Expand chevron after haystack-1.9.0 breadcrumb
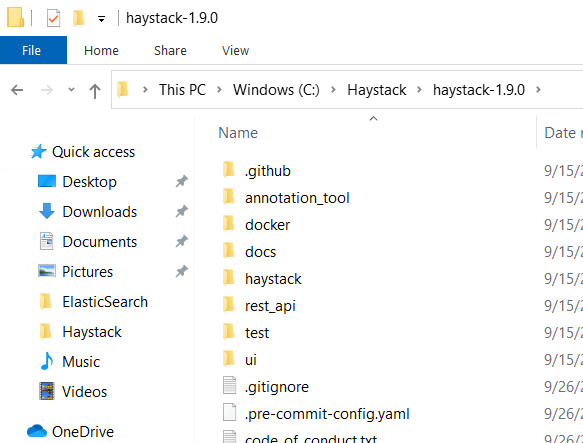The width and height of the screenshot is (583, 443). pyautogui.click(x=538, y=90)
